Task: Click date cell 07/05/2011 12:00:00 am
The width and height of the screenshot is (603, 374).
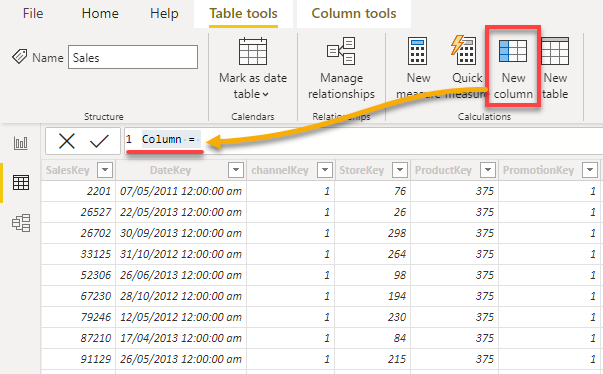Action: click(x=181, y=191)
